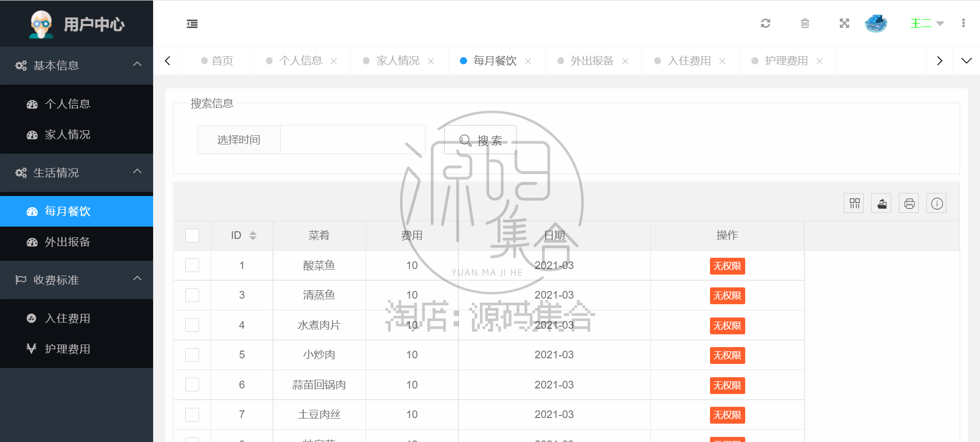This screenshot has width=980, height=442.
Task: Open 个人信息 in the sidebar
Action: 77,104
